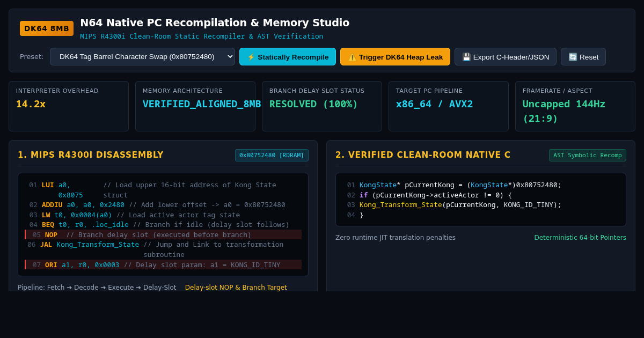Click the refresh arrows Reset icon
This screenshot has width=644, height=338.
[x=573, y=57]
